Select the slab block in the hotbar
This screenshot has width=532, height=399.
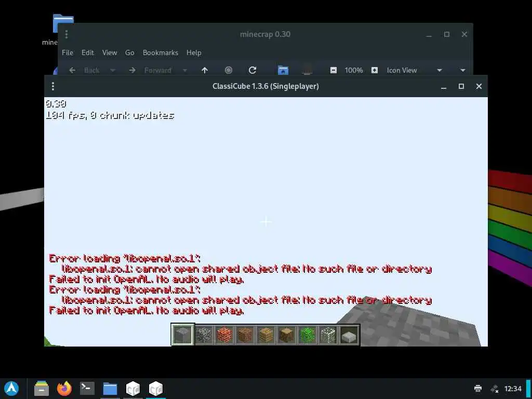349,336
